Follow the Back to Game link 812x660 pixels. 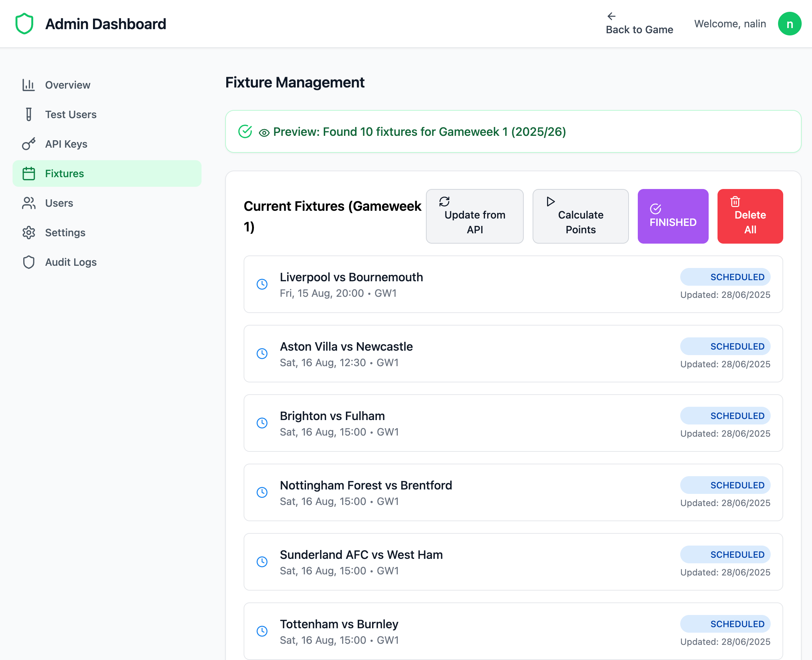[x=639, y=24]
